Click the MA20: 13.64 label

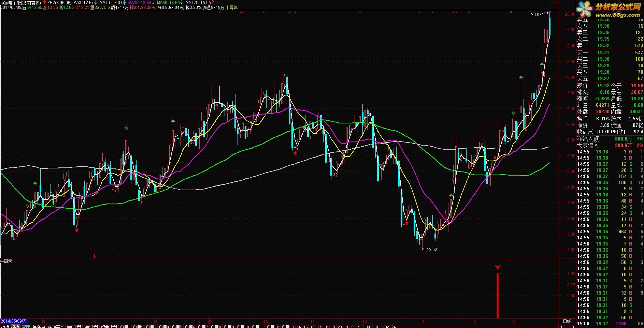(x=140, y=2)
